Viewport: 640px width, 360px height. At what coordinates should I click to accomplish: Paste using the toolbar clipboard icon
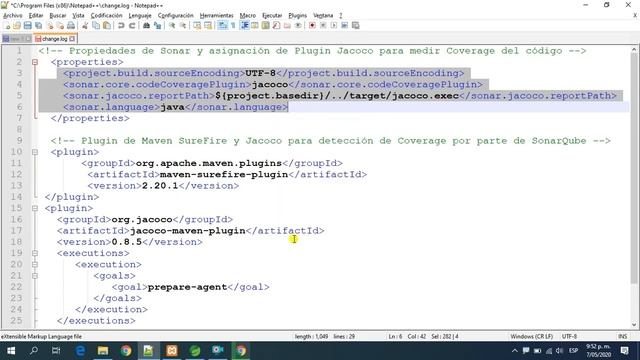coord(107,25)
